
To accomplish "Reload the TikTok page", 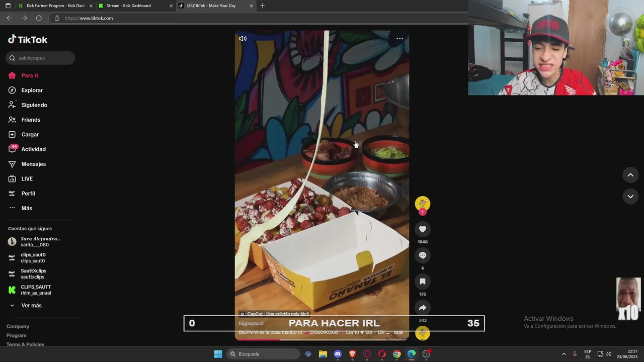I will pyautogui.click(x=39, y=18).
